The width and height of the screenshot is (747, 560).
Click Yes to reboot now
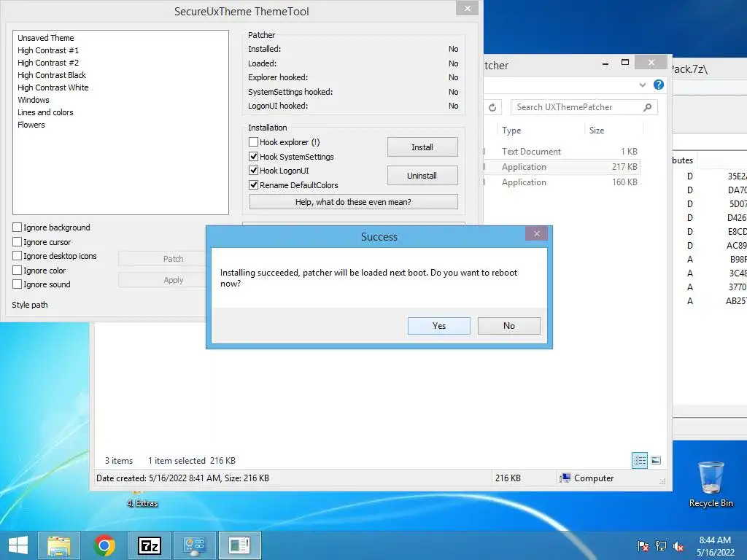coord(438,326)
